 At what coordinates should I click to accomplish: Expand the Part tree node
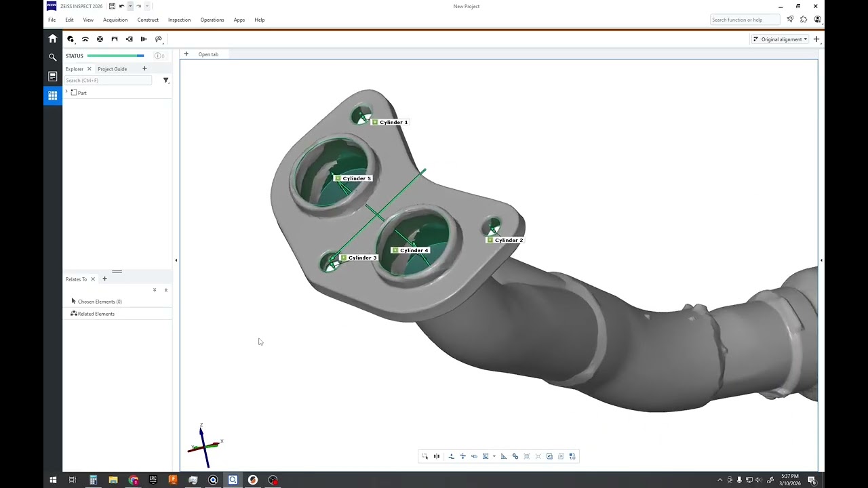(66, 92)
